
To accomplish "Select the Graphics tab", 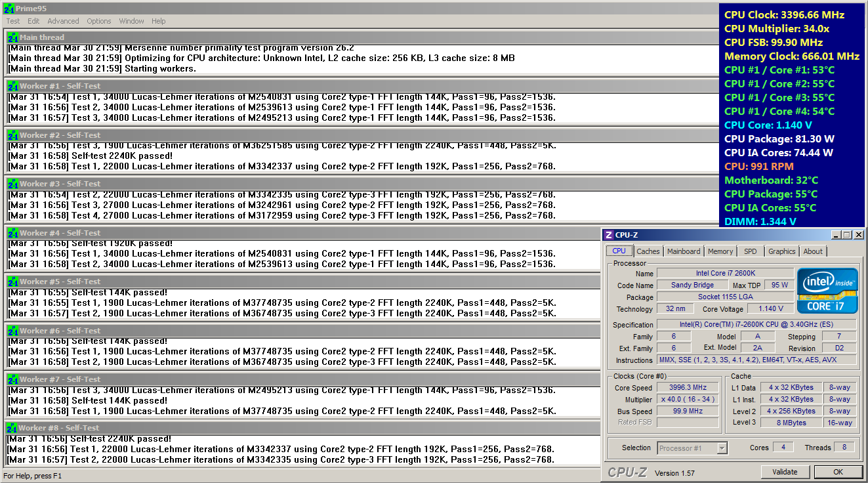I will point(781,251).
